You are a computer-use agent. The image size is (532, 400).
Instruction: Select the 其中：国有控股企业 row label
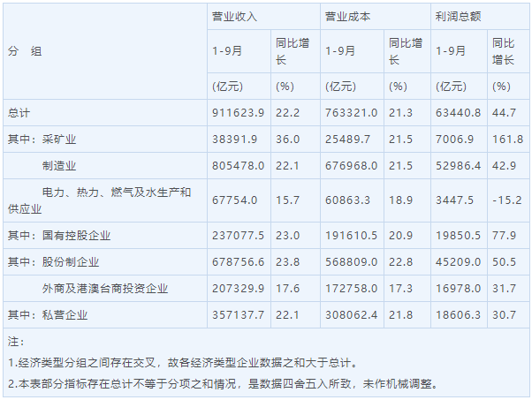(x=59, y=235)
